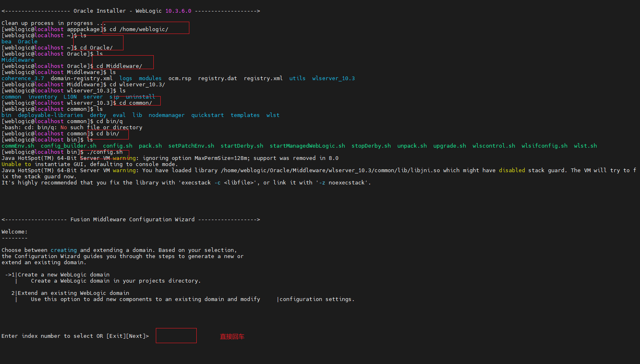Select the "deployable-libraries" directory name
Image resolution: width=640 pixels, height=364 pixels.
(51, 115)
